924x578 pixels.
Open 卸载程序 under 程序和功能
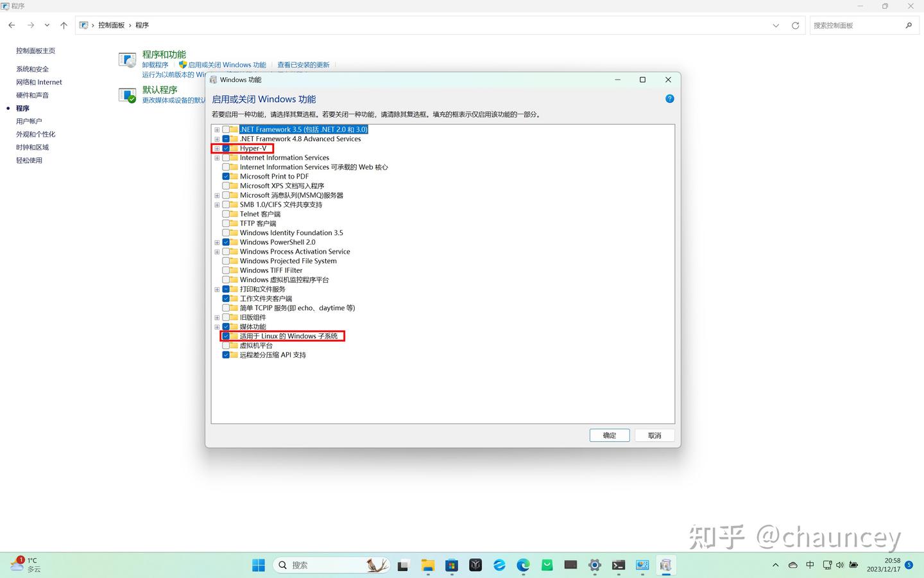[x=155, y=64]
